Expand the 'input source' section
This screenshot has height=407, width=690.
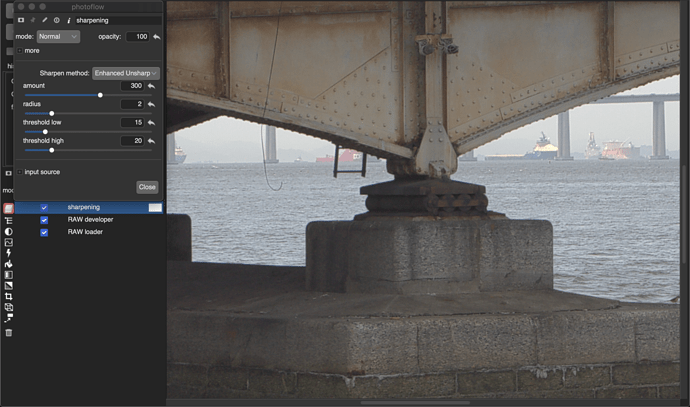(x=20, y=172)
